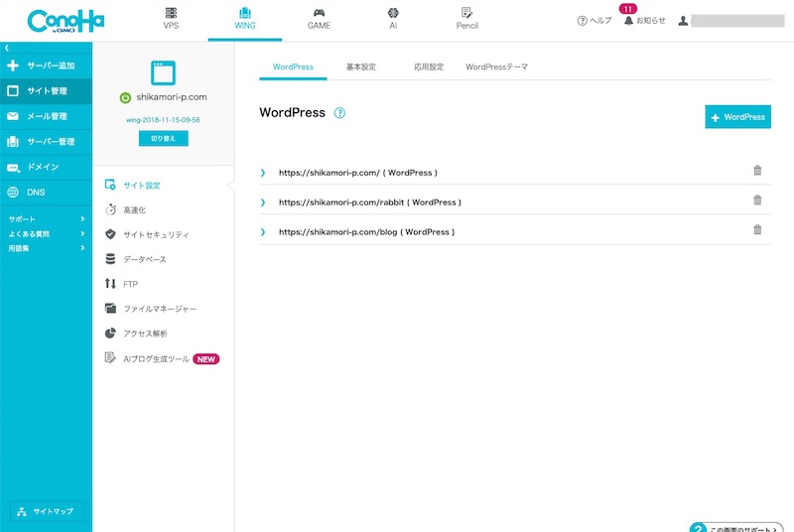Toggle the green power status of shikamori-p.com
The image size is (794, 532).
pos(125,97)
